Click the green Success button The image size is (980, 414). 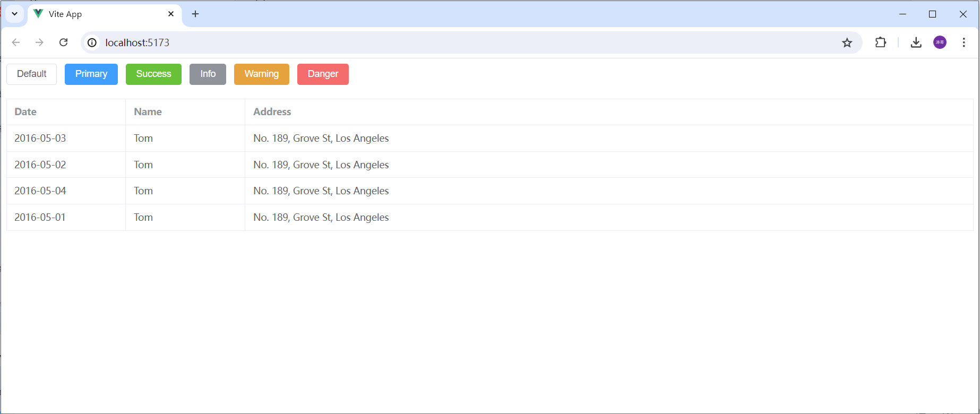[153, 74]
